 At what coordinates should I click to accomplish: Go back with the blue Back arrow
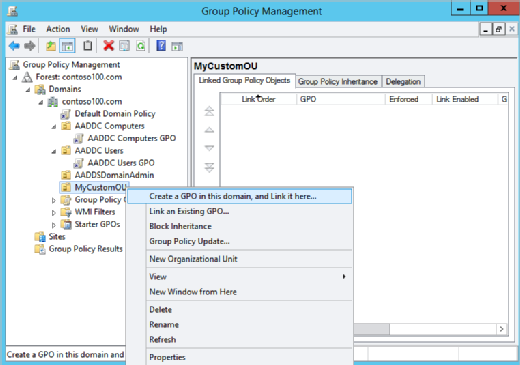click(14, 46)
